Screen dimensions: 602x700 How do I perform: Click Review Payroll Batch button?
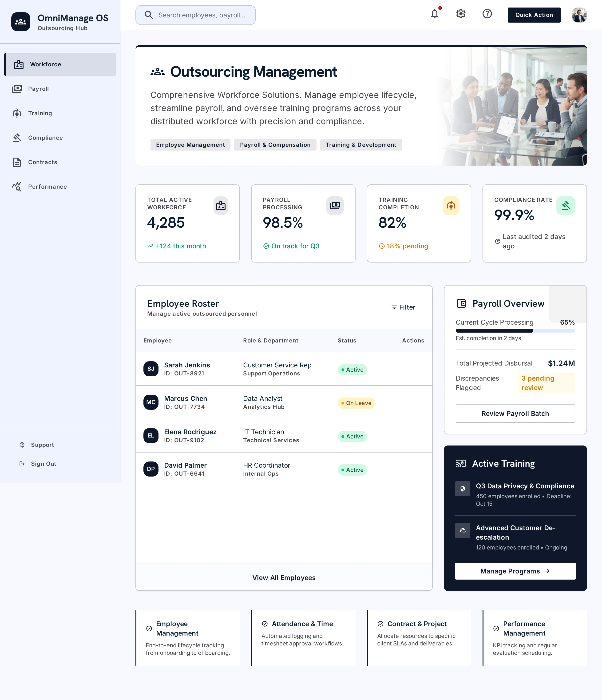(x=515, y=414)
